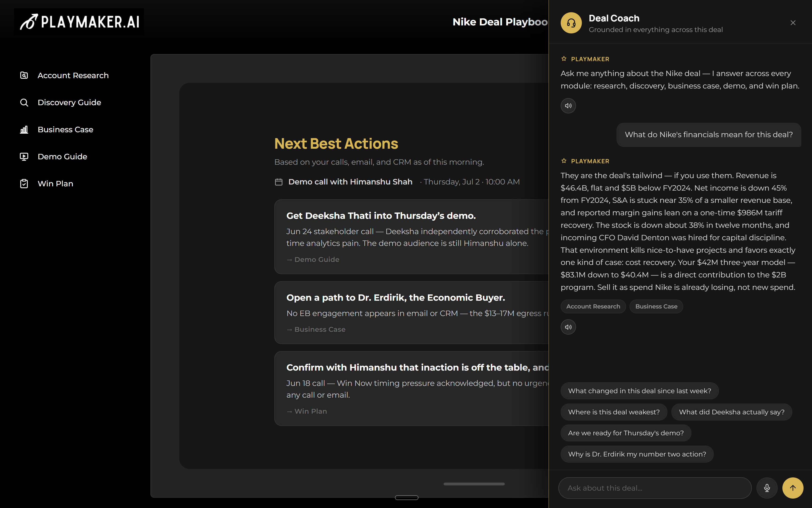The width and height of the screenshot is (812, 508).
Task: Open 'Get Deeksha Thati into Thursday's demo' card
Action: coord(412,236)
